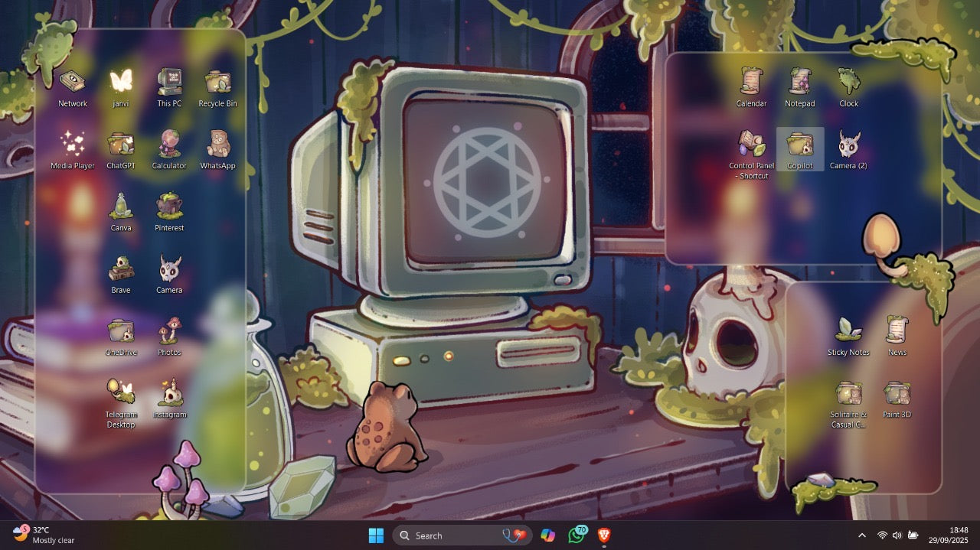The image size is (980, 550).
Task: Select the Pinterest cauldron icon
Action: (x=169, y=207)
